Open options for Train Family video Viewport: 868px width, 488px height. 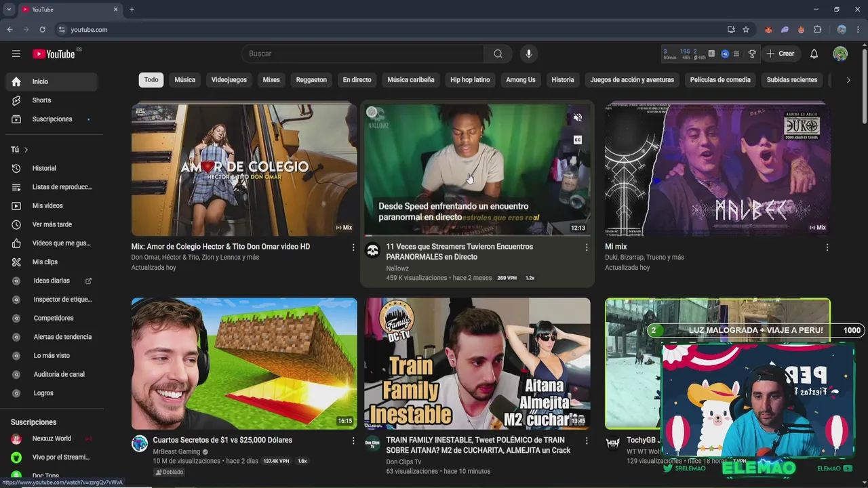tap(587, 441)
